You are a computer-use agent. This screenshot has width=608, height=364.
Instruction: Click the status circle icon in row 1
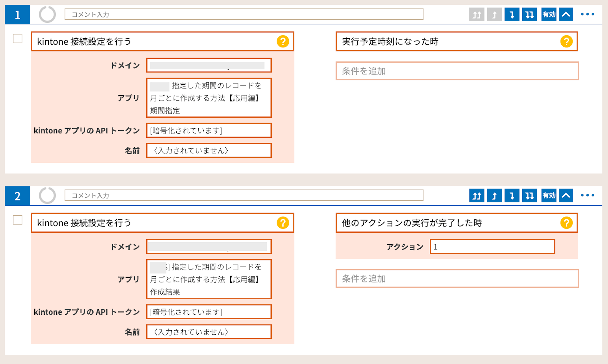(x=47, y=14)
